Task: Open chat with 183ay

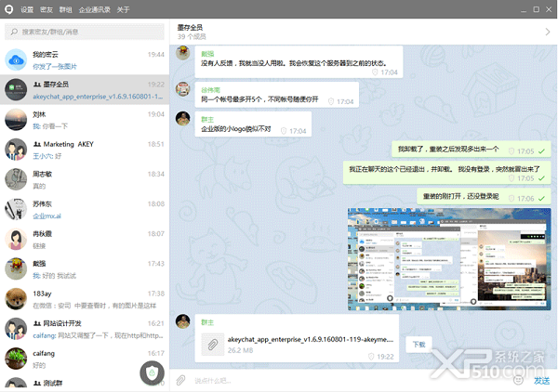Action: (x=85, y=298)
